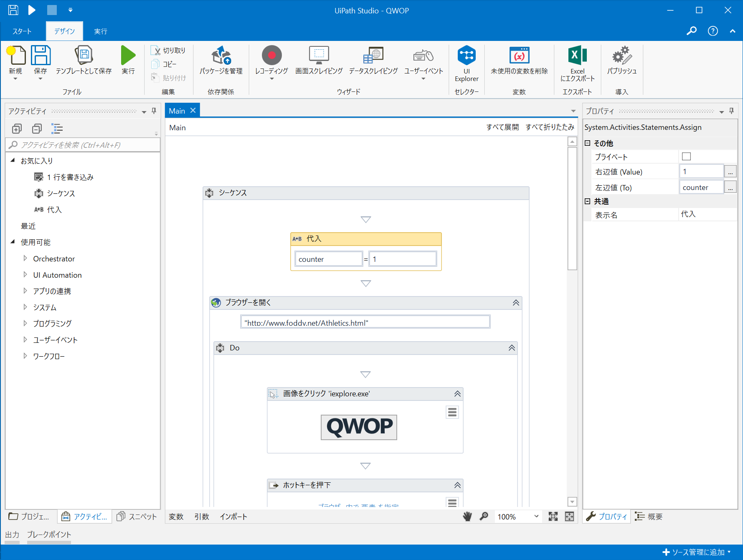Open the help question mark icon
The height and width of the screenshot is (560, 743).
point(713,31)
